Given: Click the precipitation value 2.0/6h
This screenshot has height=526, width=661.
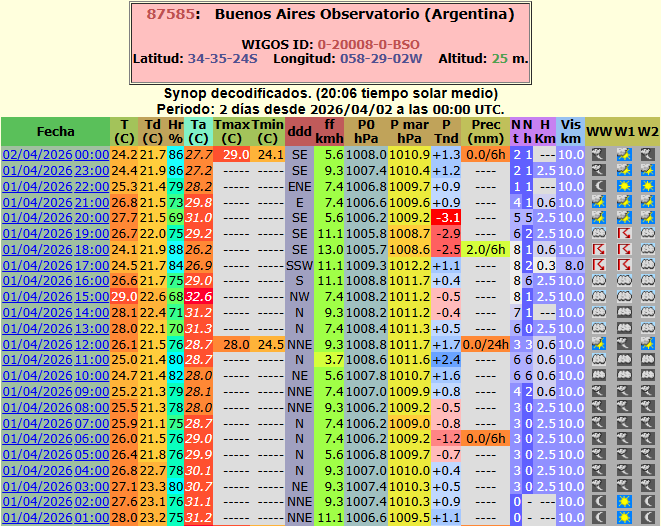Looking at the screenshot, I should click(485, 250).
